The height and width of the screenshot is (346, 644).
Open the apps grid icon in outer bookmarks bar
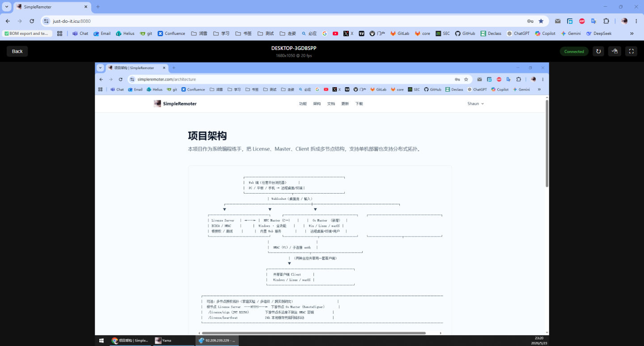[x=59, y=34]
